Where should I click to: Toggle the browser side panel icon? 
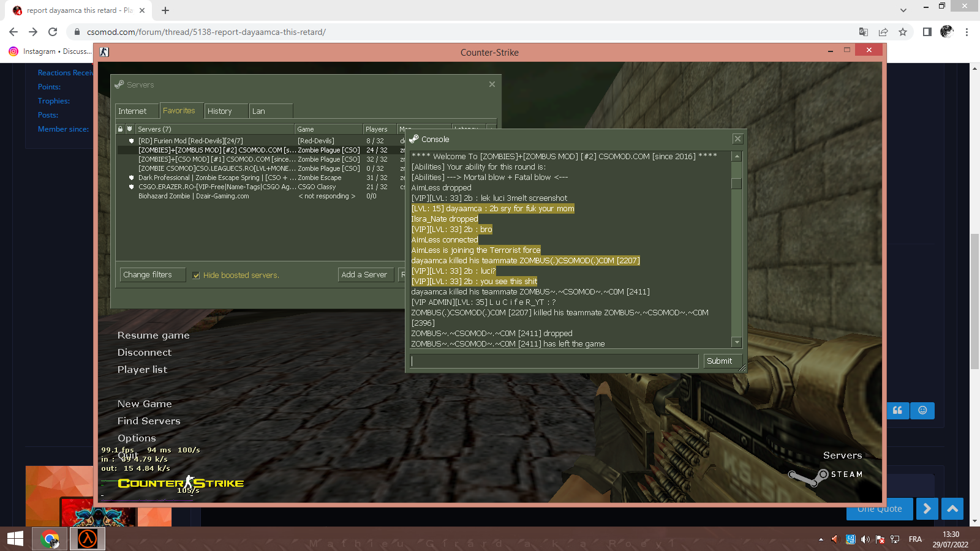pyautogui.click(x=927, y=32)
